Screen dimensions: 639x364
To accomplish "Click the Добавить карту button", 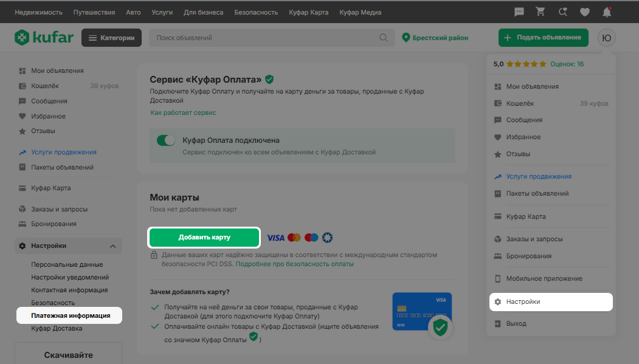I will coord(204,238).
